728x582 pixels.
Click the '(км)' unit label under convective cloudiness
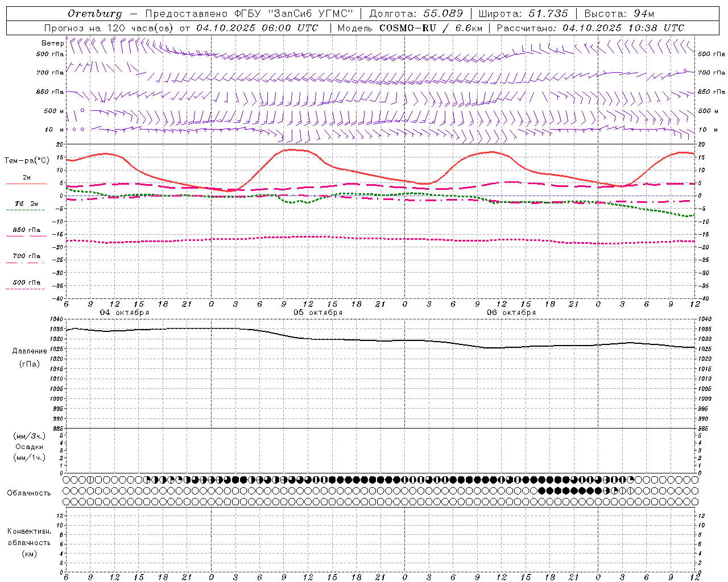(x=30, y=554)
